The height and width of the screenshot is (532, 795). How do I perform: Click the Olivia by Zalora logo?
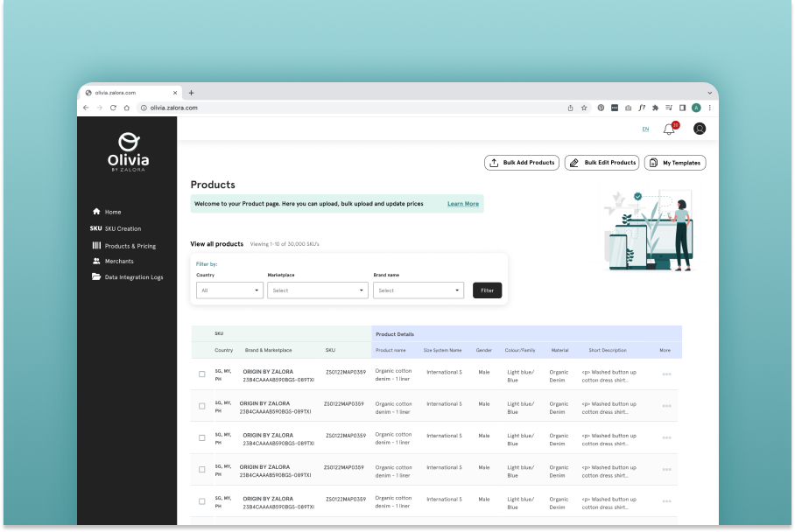click(129, 152)
